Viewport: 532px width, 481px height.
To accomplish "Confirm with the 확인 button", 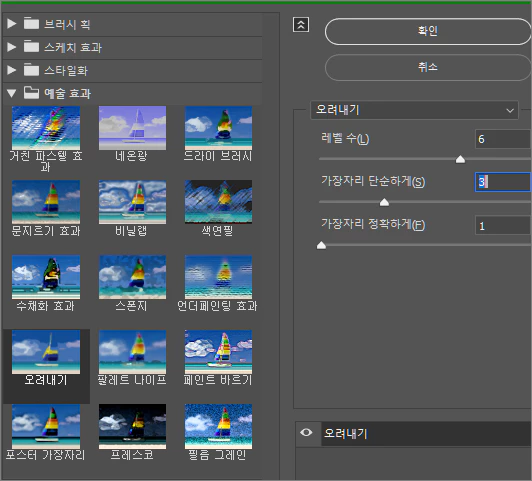I will [x=428, y=31].
